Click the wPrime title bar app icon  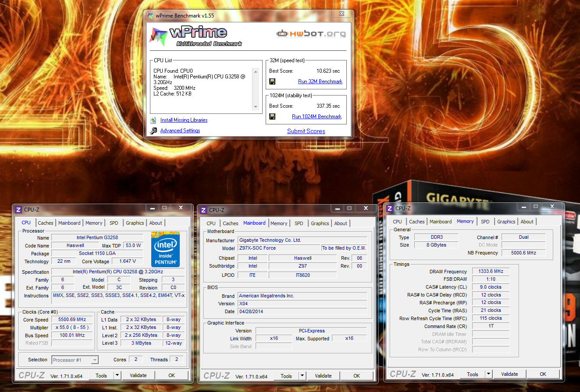tap(150, 15)
